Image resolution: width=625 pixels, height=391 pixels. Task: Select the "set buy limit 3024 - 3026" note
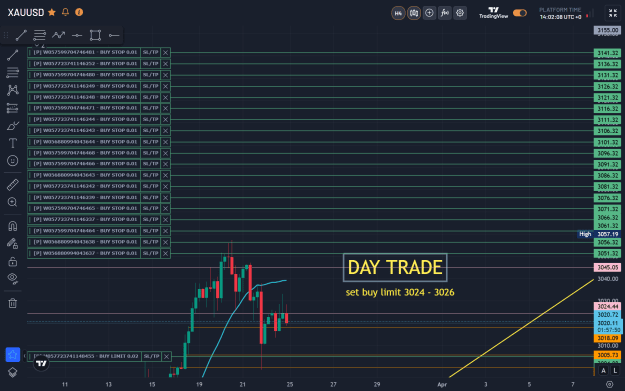pyautogui.click(x=400, y=292)
